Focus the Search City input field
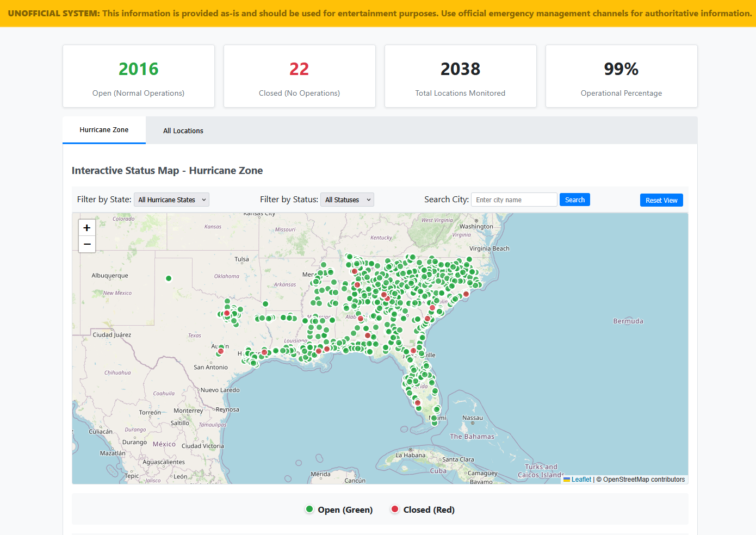756x535 pixels. [x=514, y=200]
